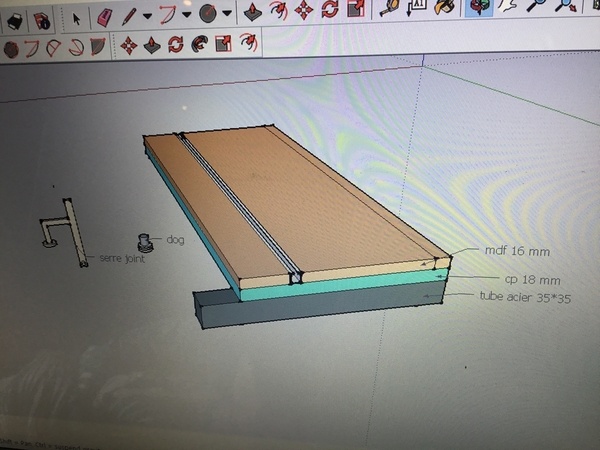This screenshot has height=450, width=600.
Task: Click the "mdf 16 mm" text label
Action: pos(516,251)
